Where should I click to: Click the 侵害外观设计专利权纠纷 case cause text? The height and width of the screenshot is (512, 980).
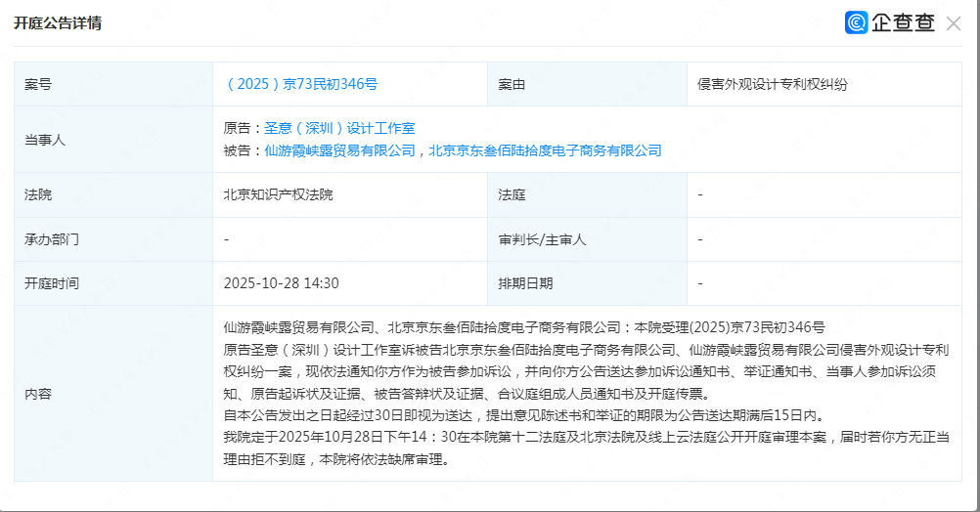pyautogui.click(x=772, y=84)
